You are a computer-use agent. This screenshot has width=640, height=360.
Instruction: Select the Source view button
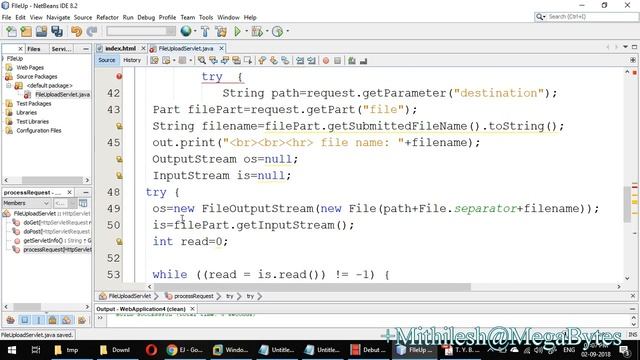click(x=107, y=60)
